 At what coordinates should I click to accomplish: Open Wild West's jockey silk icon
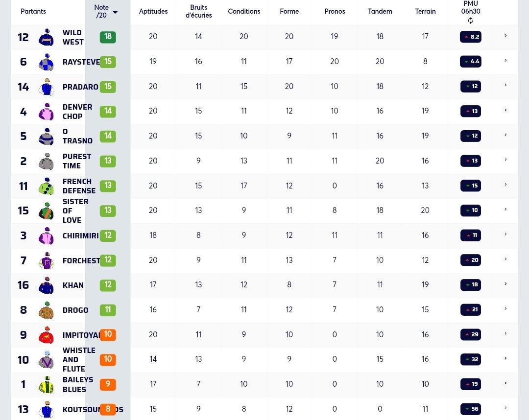(x=46, y=37)
